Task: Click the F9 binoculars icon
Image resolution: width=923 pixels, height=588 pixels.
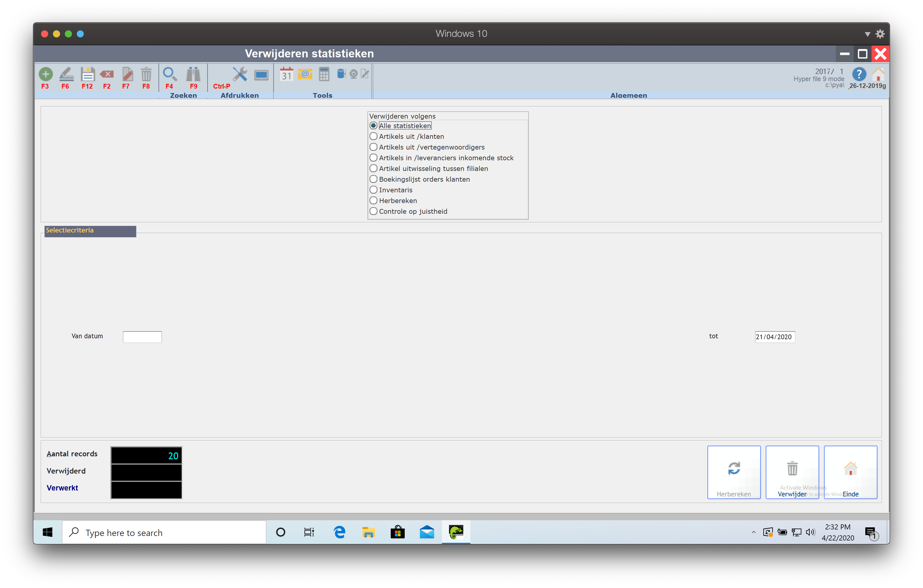Action: [193, 74]
